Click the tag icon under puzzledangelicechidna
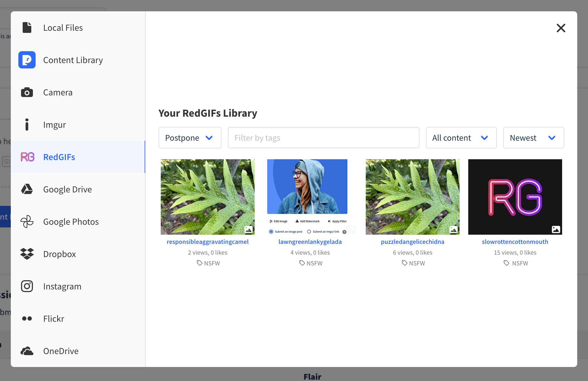Screen dimensions: 588x381 405,263
